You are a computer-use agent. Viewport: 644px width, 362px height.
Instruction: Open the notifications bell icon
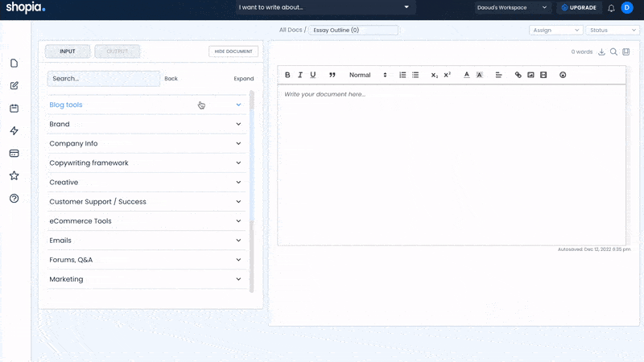(x=611, y=8)
